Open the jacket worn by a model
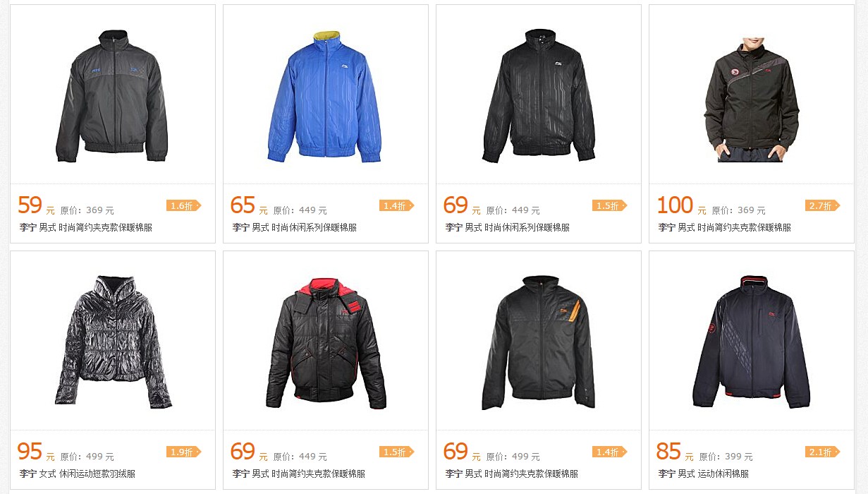This screenshot has width=868, height=494. tap(752, 100)
